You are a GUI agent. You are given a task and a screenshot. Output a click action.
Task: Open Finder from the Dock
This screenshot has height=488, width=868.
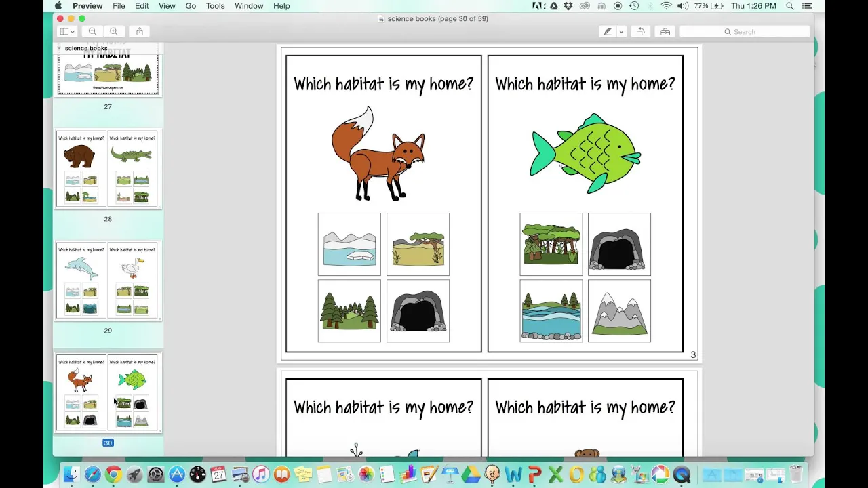pos(72,474)
